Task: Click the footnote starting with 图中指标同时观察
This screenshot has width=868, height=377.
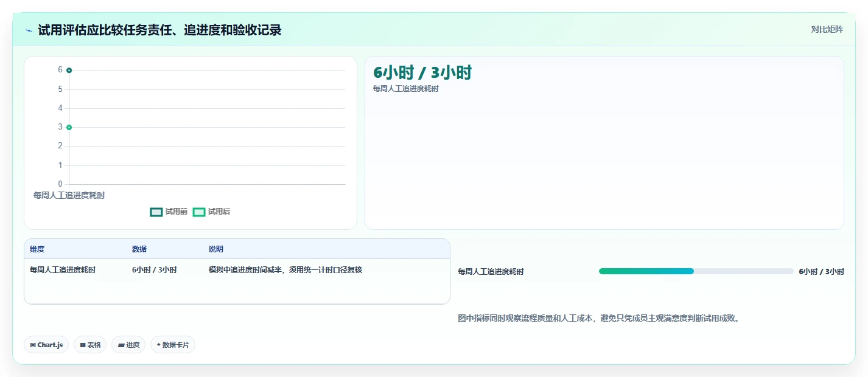Action: (x=598, y=318)
